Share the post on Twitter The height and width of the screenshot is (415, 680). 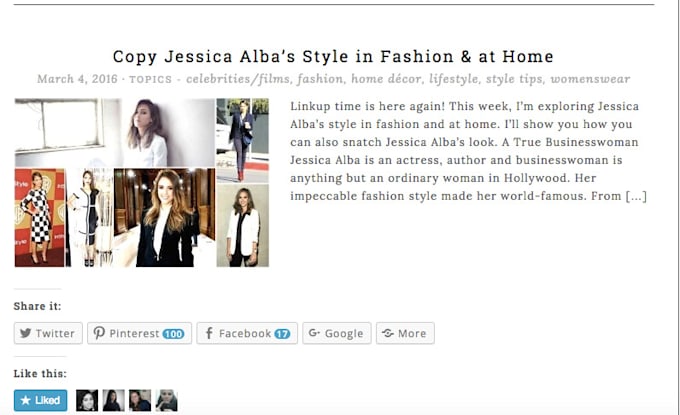48,333
